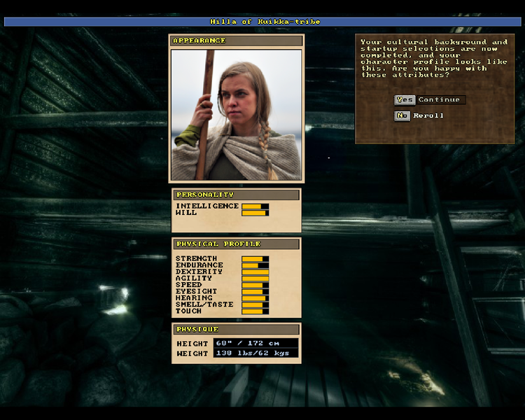Click the Yes button to continue
The width and height of the screenshot is (525, 420).
[x=404, y=100]
